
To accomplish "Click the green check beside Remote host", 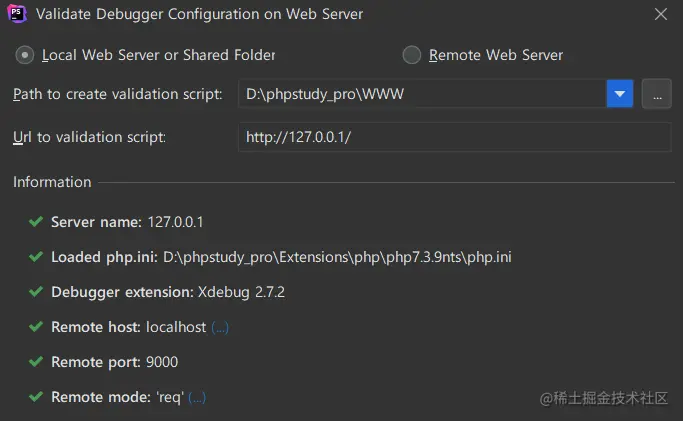I will pyautogui.click(x=36, y=327).
